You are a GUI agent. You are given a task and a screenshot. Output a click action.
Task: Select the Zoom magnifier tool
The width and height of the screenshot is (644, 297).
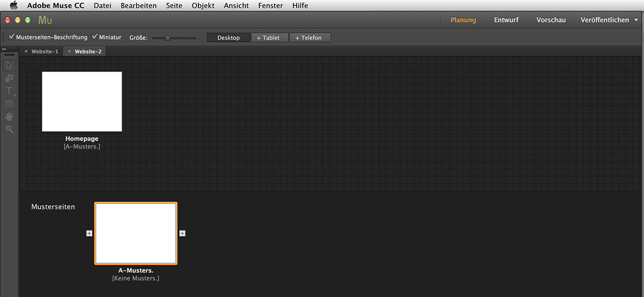click(9, 129)
